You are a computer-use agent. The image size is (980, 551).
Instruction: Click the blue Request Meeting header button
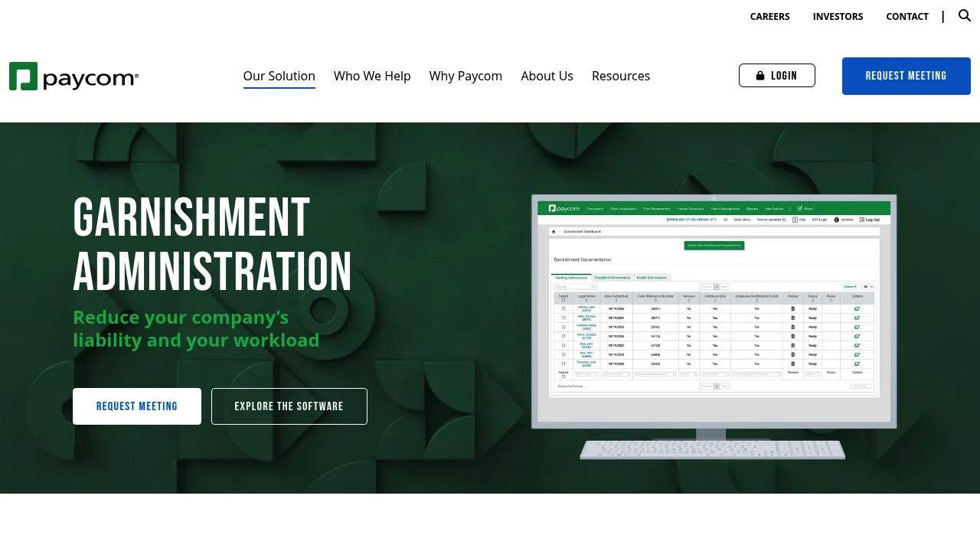(x=906, y=76)
